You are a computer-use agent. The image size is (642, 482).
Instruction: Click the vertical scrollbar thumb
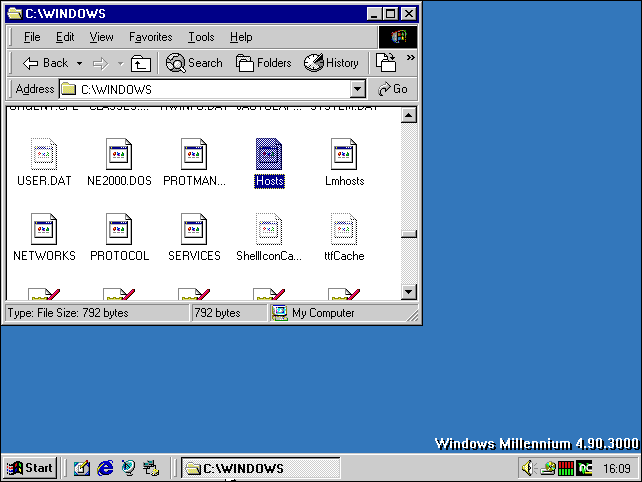click(x=408, y=234)
